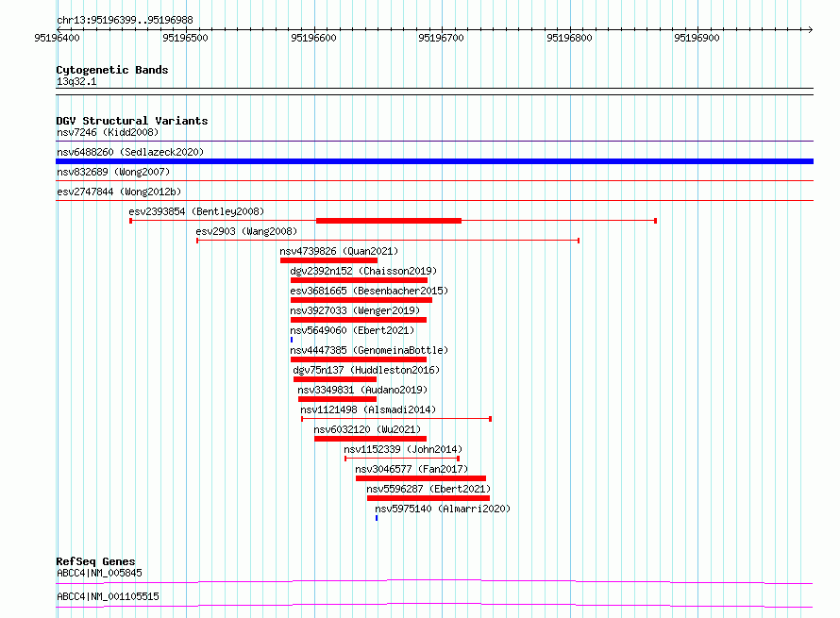This screenshot has width=840, height=618.
Task: Click the nsv5596287 Ebert2021 red bar
Action: pyautogui.click(x=428, y=498)
